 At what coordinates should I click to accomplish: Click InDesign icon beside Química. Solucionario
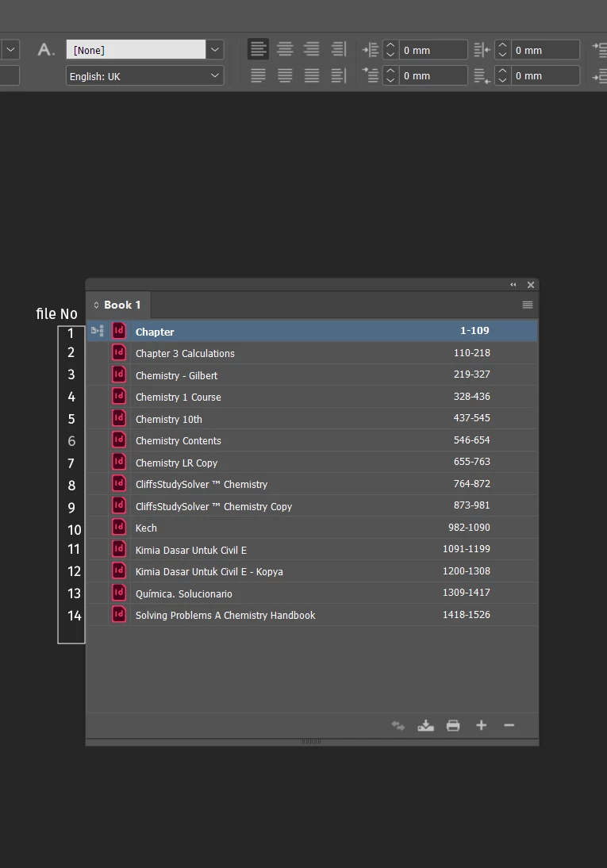click(x=118, y=593)
